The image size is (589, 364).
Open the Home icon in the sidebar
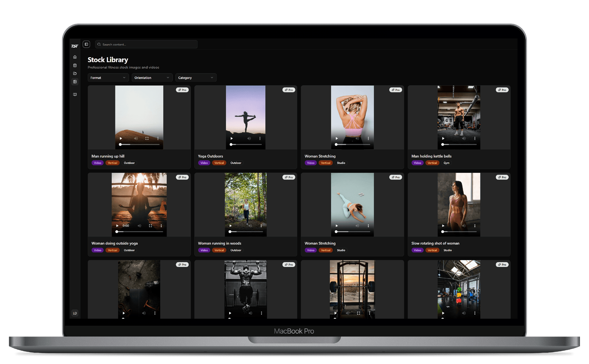coord(75,57)
